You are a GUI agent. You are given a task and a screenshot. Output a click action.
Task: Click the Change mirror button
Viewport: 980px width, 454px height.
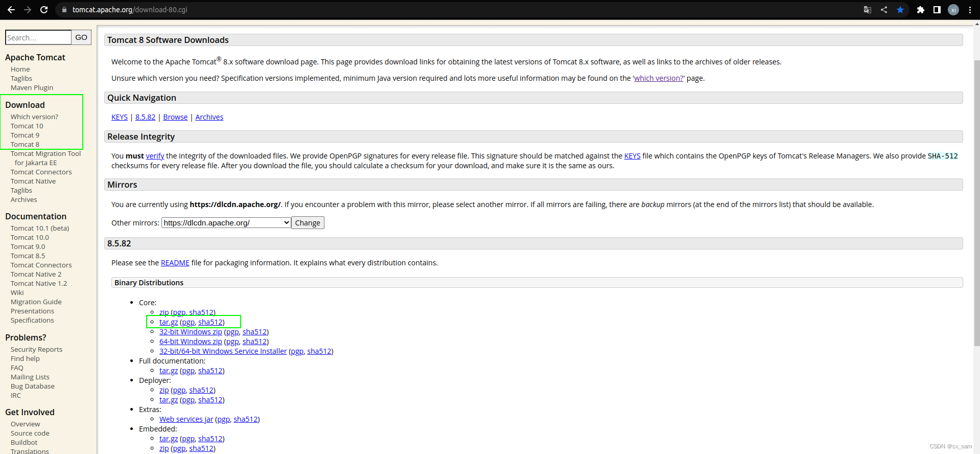(308, 223)
